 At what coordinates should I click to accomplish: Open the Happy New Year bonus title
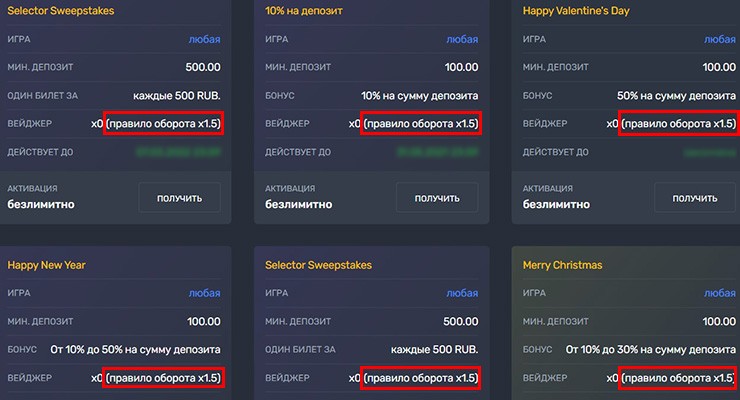pos(47,265)
